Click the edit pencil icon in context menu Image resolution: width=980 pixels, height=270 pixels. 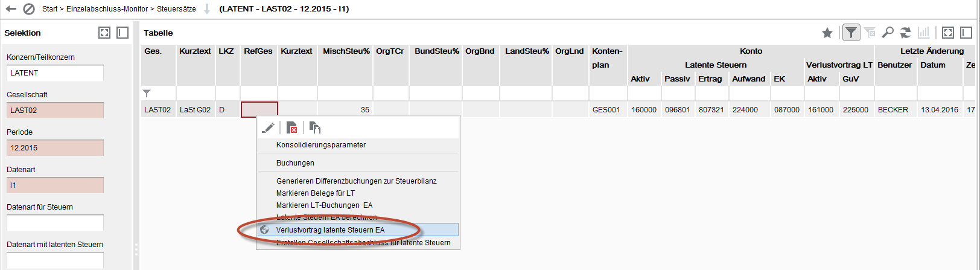(x=268, y=127)
